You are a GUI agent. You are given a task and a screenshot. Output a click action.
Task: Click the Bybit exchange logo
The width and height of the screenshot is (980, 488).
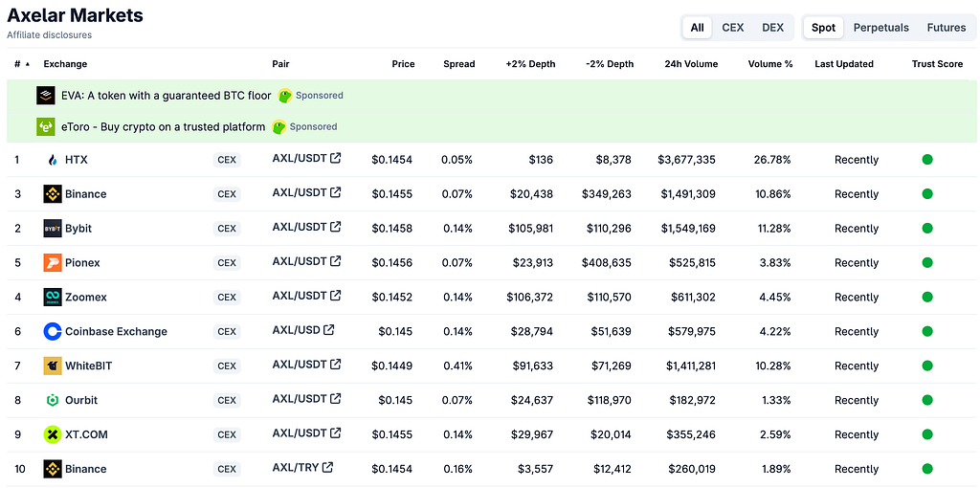53,229
